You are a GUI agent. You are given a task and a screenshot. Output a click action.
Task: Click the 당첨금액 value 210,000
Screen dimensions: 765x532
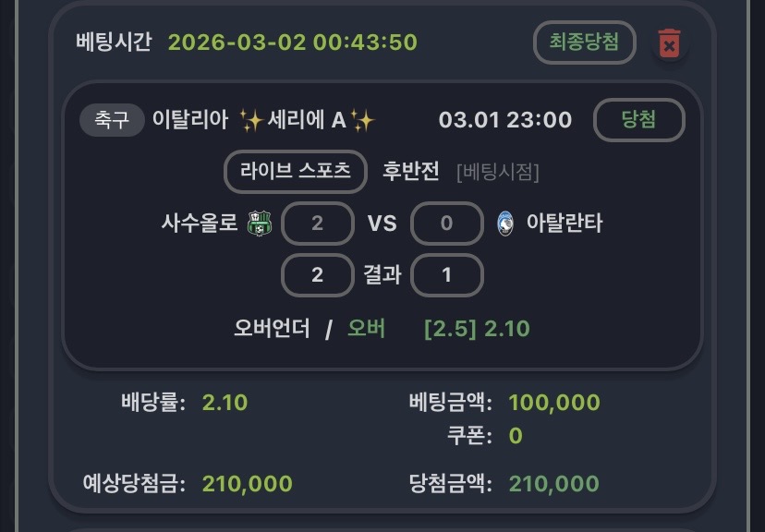553,483
